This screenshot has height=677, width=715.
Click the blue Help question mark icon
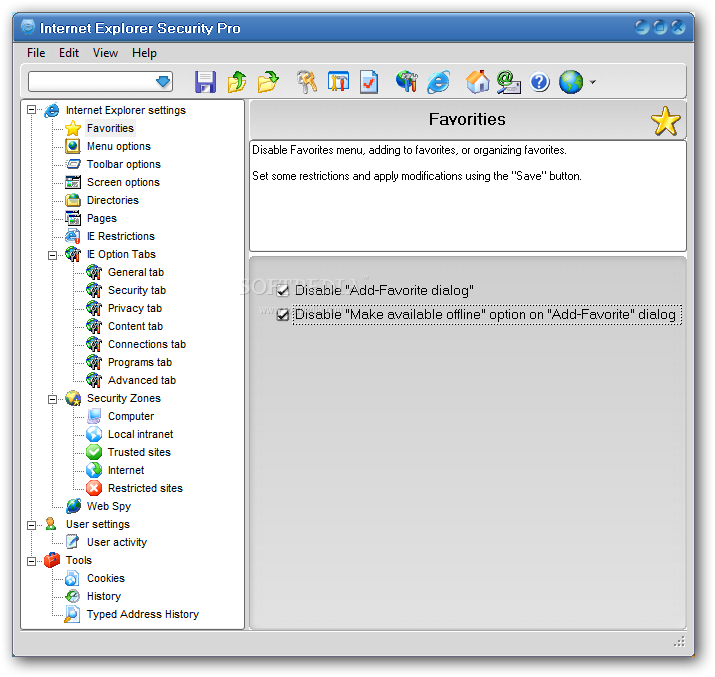(x=539, y=83)
